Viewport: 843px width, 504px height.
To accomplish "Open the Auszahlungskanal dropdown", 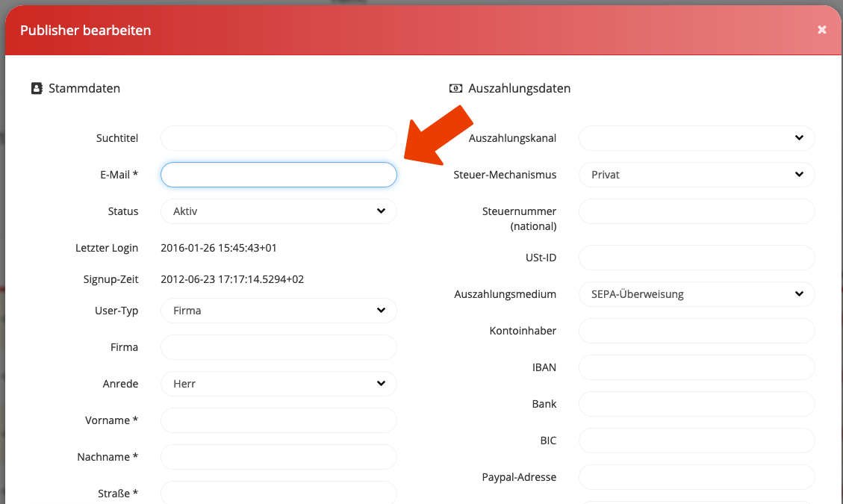I will point(696,138).
